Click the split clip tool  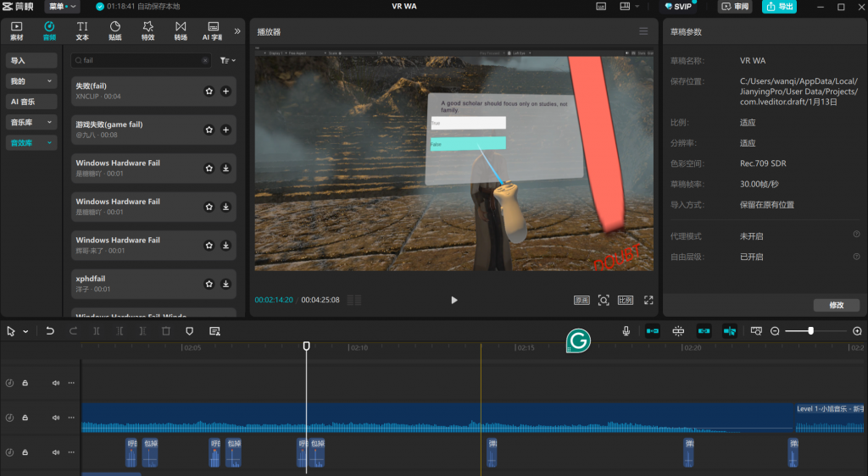[97, 330]
